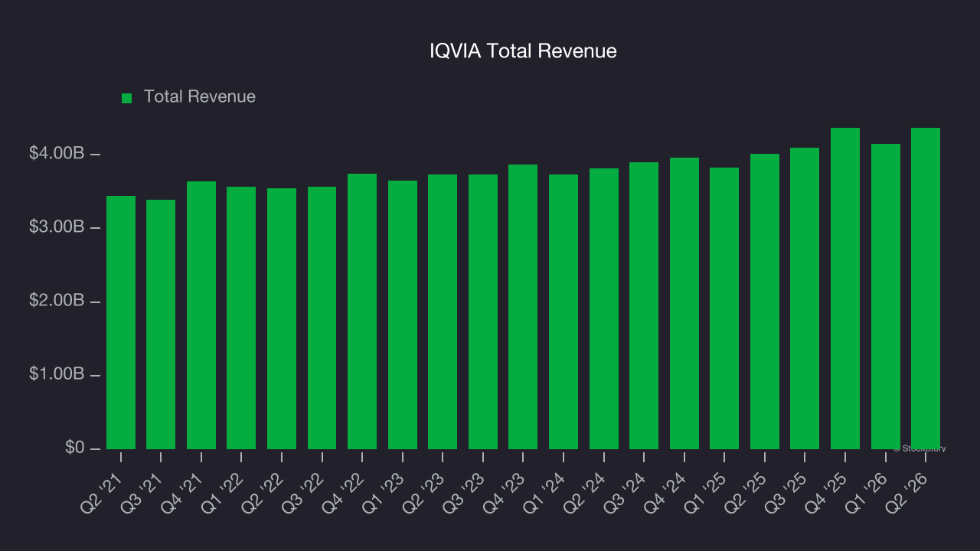Click the "$4.00B" y-axis label
980x551 pixels.
pos(57,154)
